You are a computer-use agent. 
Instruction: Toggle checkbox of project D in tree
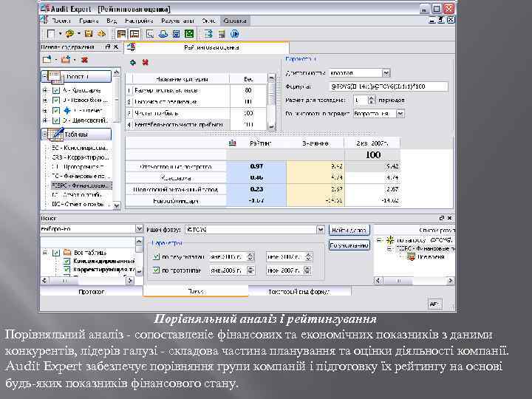point(56,120)
